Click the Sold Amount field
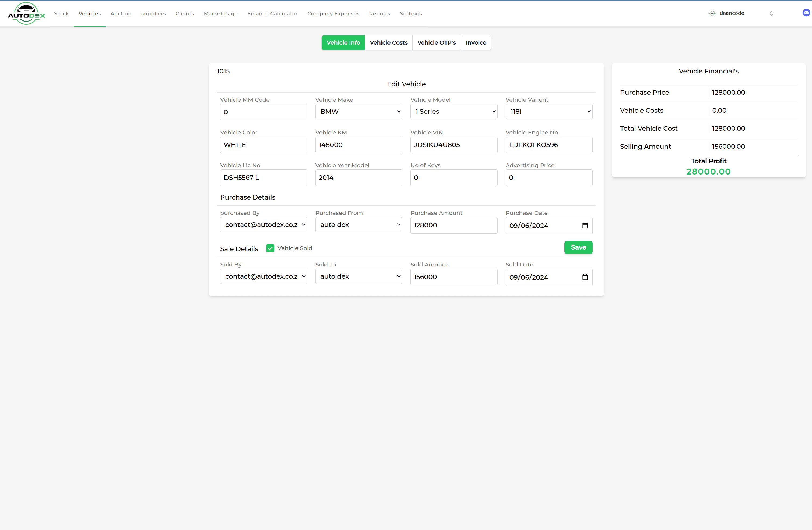This screenshot has width=812, height=530. pos(454,277)
